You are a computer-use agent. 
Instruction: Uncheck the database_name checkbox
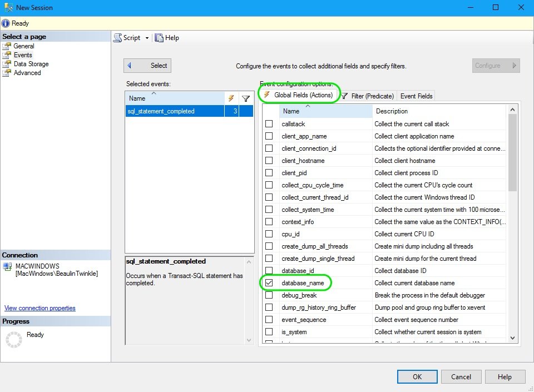pyautogui.click(x=269, y=282)
